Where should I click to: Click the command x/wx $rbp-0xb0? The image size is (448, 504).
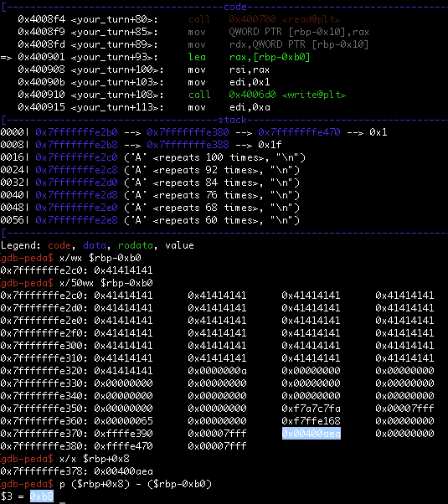pyautogui.click(x=100, y=258)
